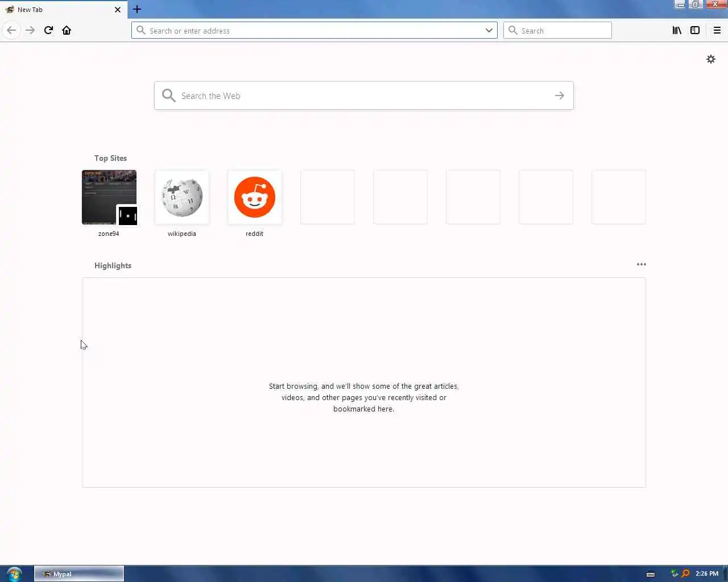Open the hamburger application menu
Image resolution: width=728 pixels, height=582 pixels.
(x=717, y=30)
